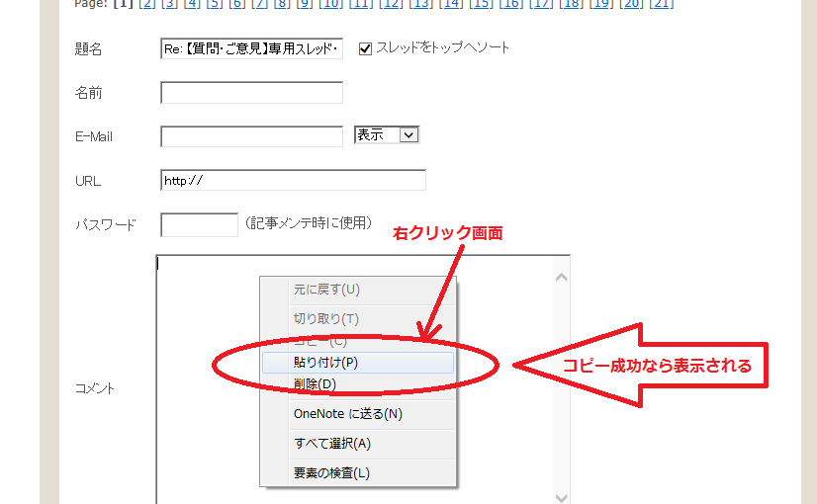Focus the 名前 name input field
This screenshot has width=817, height=504.
(251, 92)
